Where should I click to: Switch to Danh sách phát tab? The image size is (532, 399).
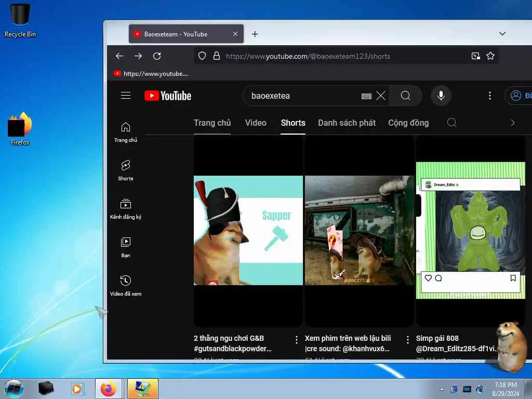347,123
